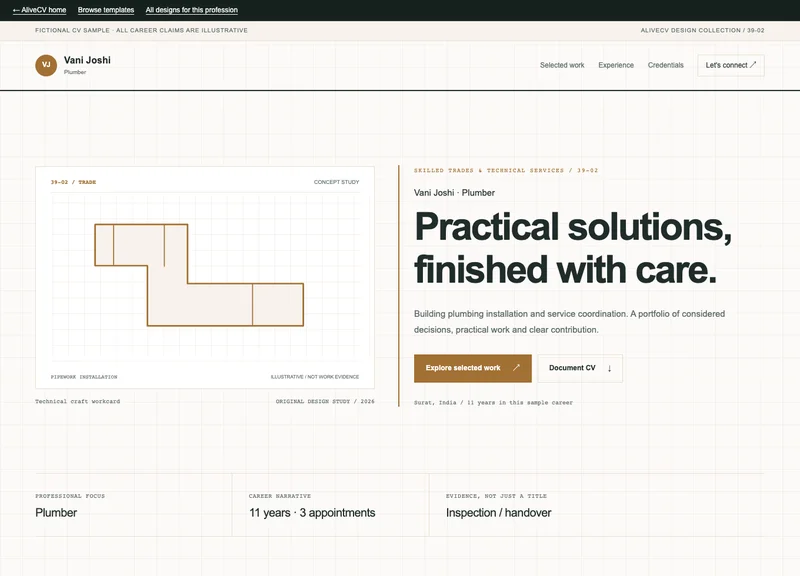This screenshot has height=576, width=800.
Task: Click Explore selected work button
Action: click(472, 368)
